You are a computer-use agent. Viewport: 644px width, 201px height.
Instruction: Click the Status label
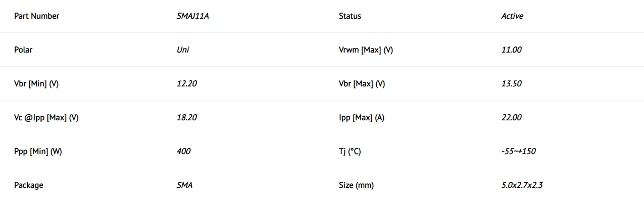point(350,16)
